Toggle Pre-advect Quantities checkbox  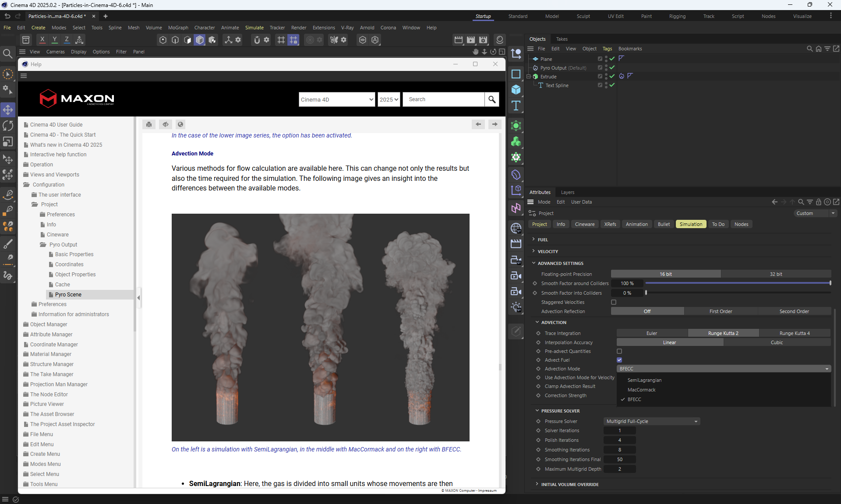coord(619,351)
